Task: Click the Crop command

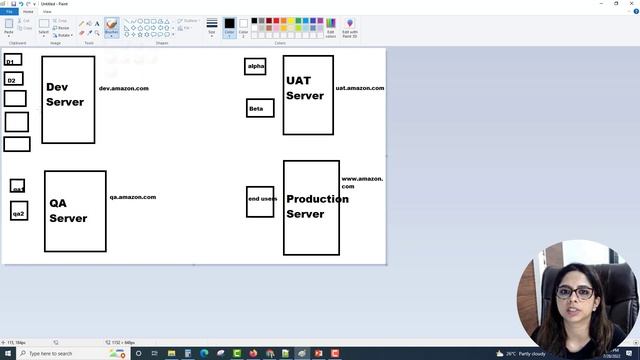Action: (60, 20)
